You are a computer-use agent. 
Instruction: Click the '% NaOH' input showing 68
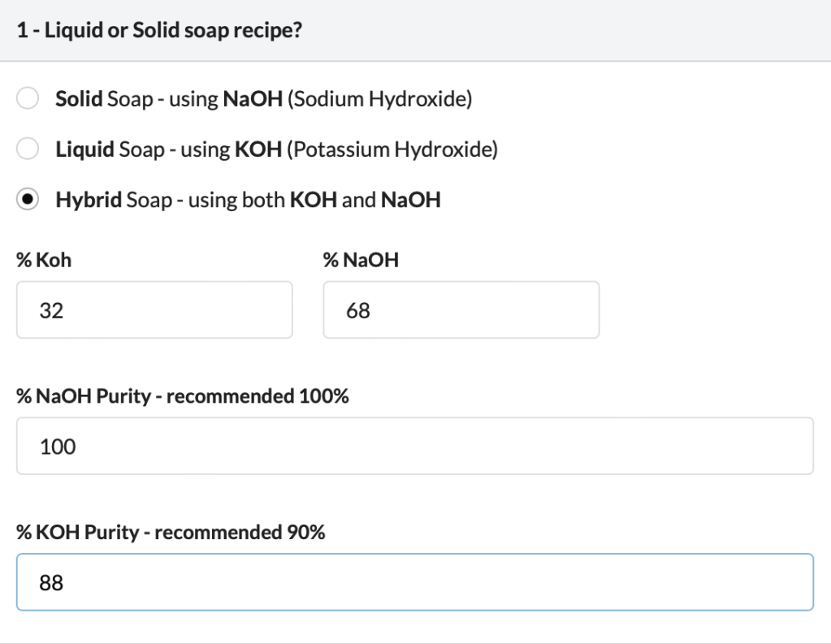click(461, 309)
